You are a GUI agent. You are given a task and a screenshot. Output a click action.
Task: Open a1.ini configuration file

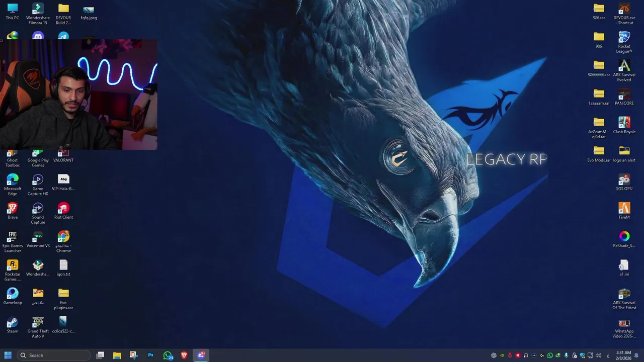(624, 268)
